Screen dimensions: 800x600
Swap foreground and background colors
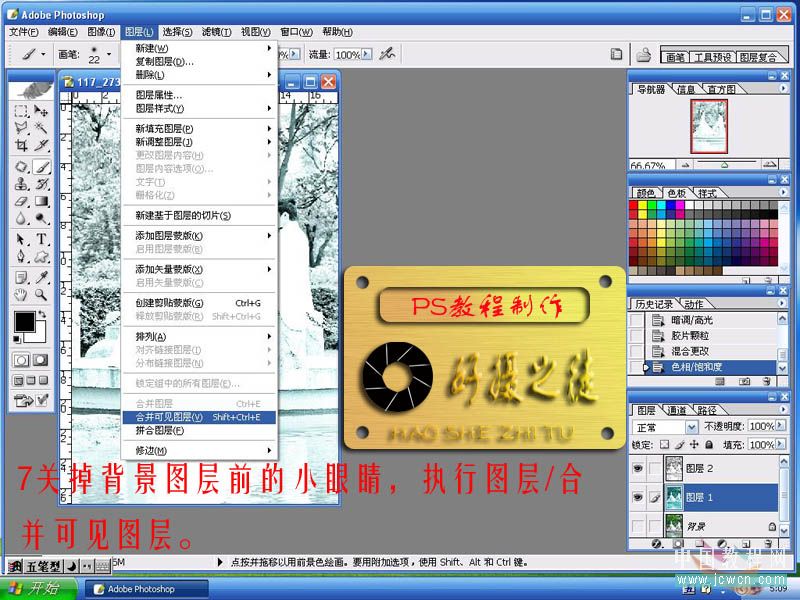pyautogui.click(x=42, y=314)
